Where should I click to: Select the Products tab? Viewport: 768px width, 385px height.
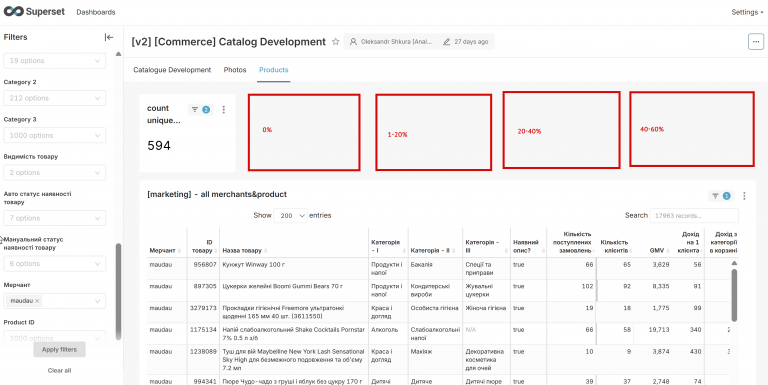click(274, 70)
